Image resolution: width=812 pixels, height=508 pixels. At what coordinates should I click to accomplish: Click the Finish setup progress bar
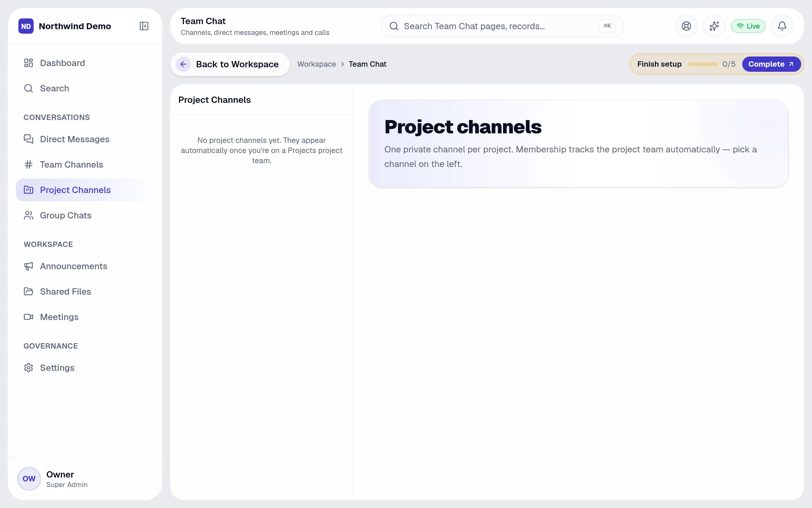[703, 64]
